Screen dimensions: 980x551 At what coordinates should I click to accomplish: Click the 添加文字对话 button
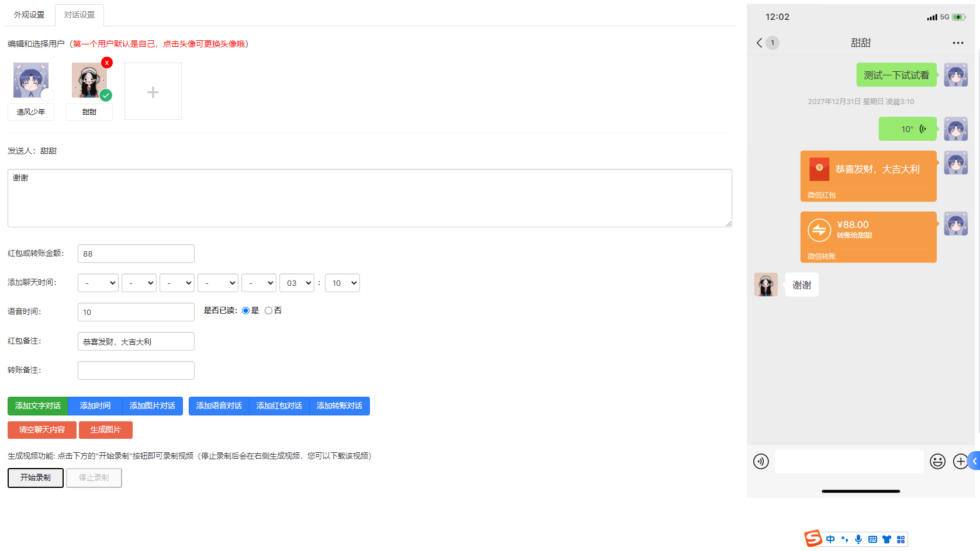pos(38,406)
